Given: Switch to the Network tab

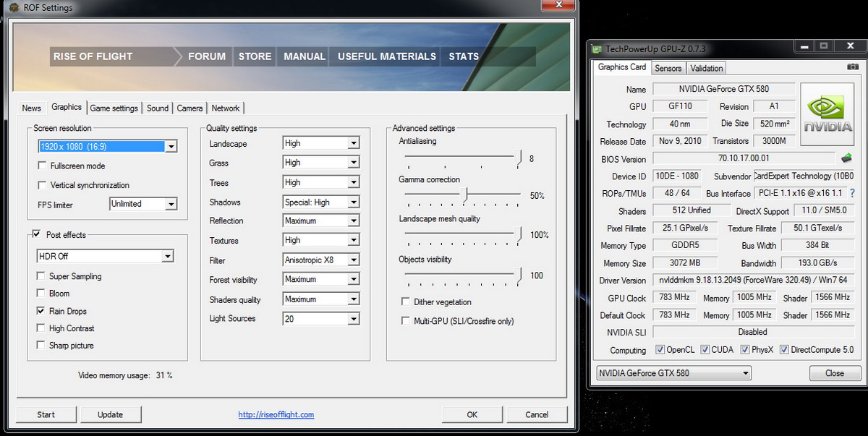Looking at the screenshot, I should click(x=226, y=108).
